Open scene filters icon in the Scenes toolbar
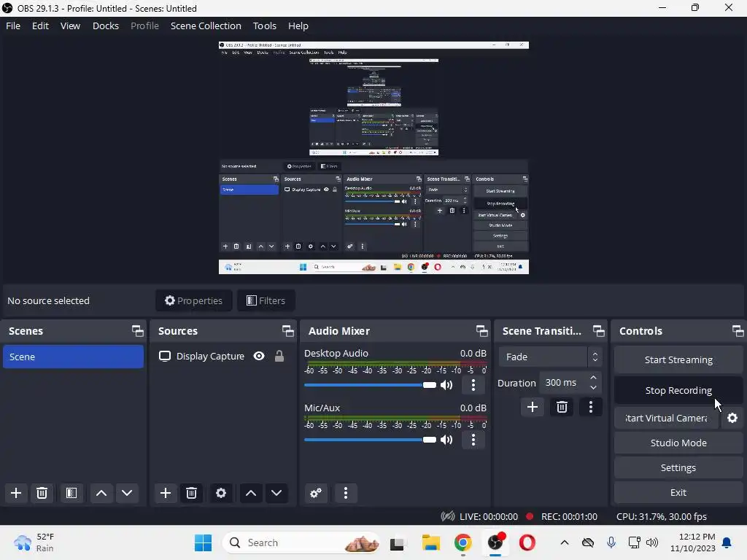The width and height of the screenshot is (747, 560). (71, 493)
